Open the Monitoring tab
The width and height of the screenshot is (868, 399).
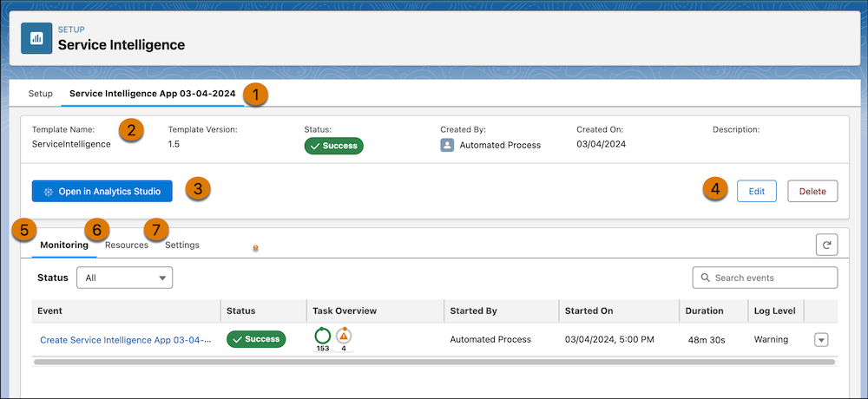tap(64, 245)
